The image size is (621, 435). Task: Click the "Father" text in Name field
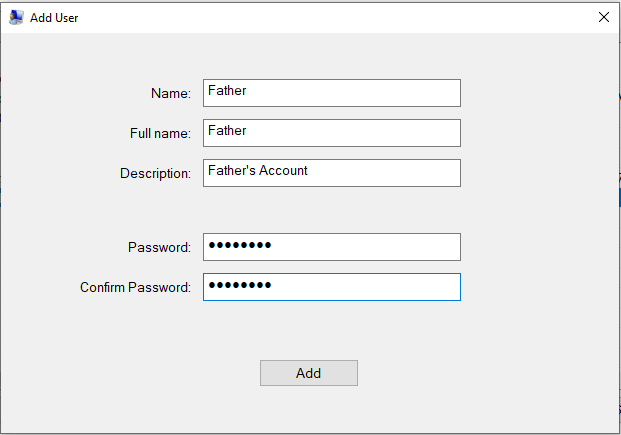click(227, 91)
